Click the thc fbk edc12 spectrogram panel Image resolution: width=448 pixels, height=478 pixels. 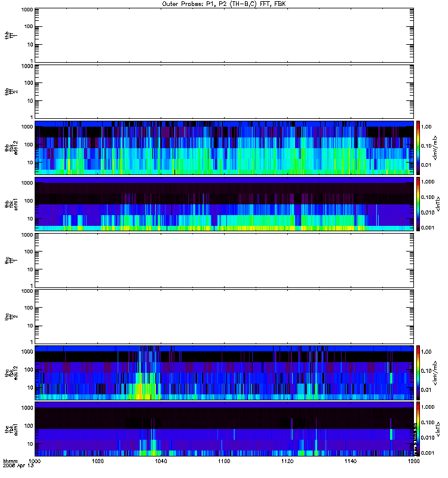[x=224, y=373]
